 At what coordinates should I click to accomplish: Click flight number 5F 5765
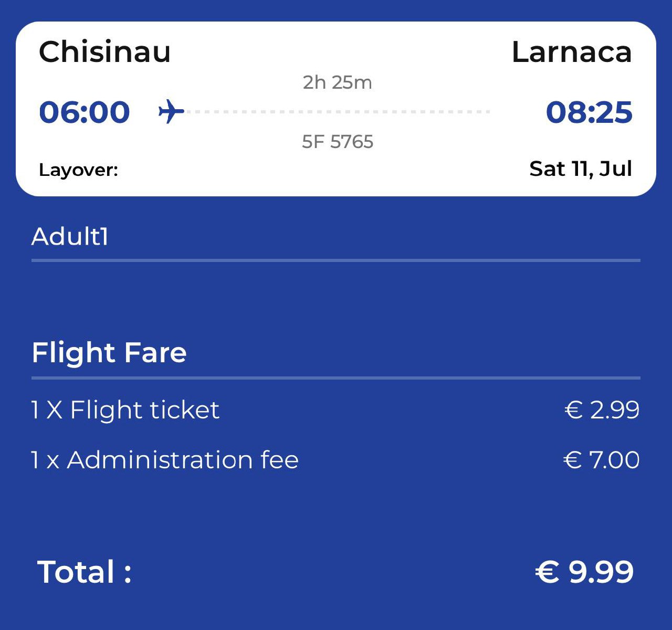337,142
